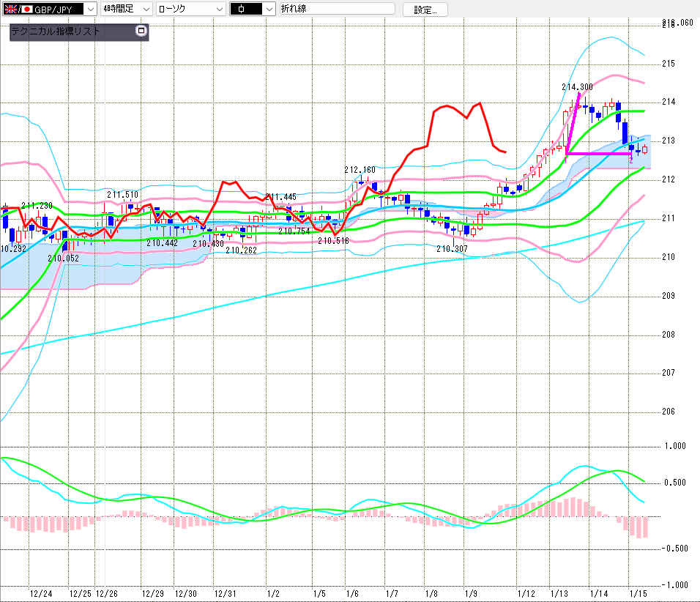The height and width of the screenshot is (602, 700).
Task: Expand the テクニカル指標リスト panel using its square icon
Action: [141, 31]
